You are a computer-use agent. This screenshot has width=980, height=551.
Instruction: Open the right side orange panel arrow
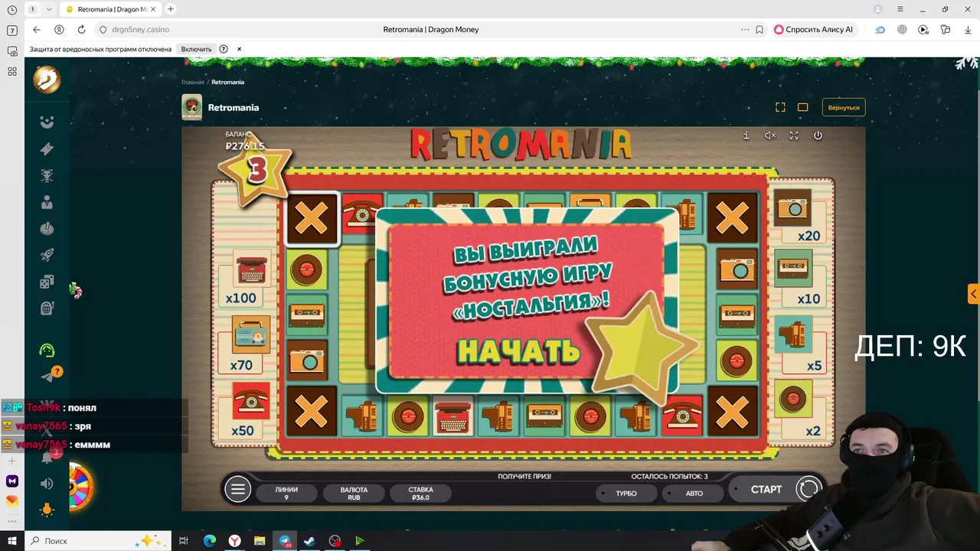coord(974,293)
